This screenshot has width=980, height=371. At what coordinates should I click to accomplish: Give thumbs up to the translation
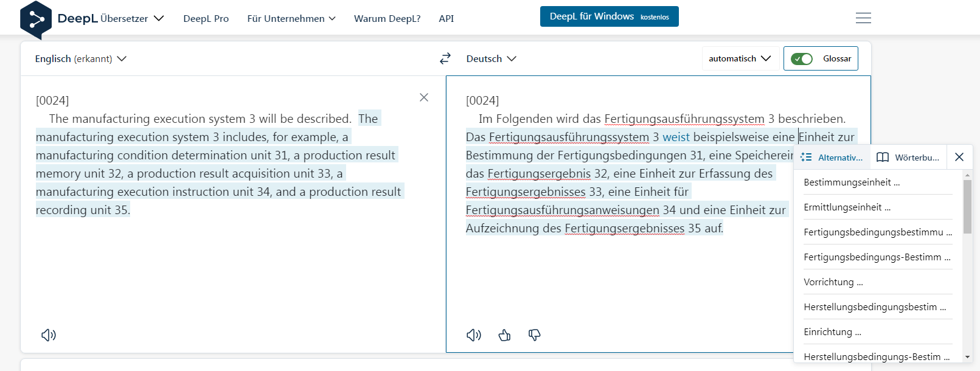coord(504,335)
